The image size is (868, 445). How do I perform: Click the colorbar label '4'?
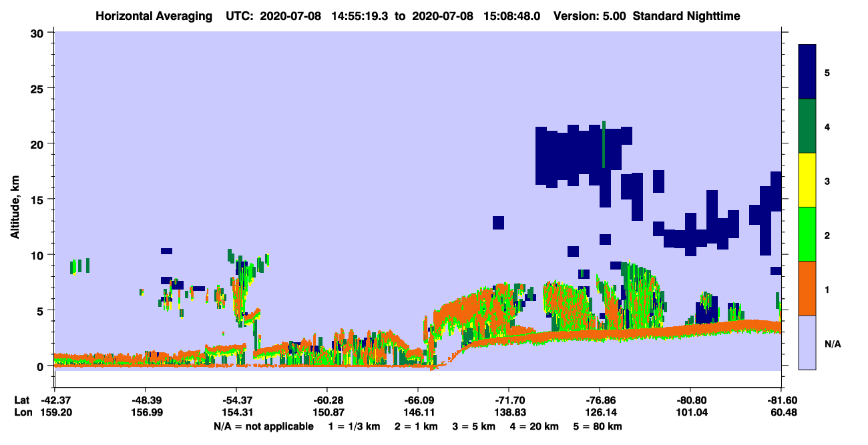tap(827, 126)
